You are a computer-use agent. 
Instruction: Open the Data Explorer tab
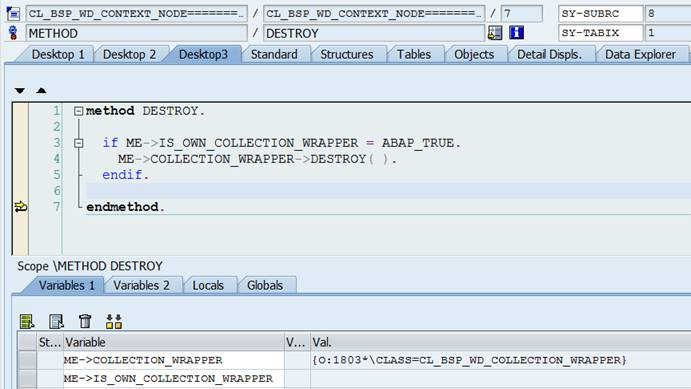pyautogui.click(x=640, y=55)
